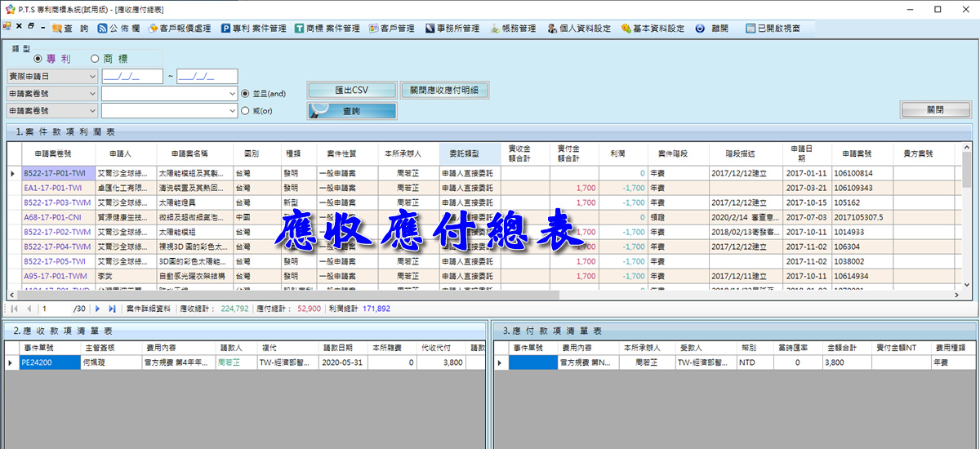Open 個人資料設定 user icon
980x449 pixels.
(553, 28)
